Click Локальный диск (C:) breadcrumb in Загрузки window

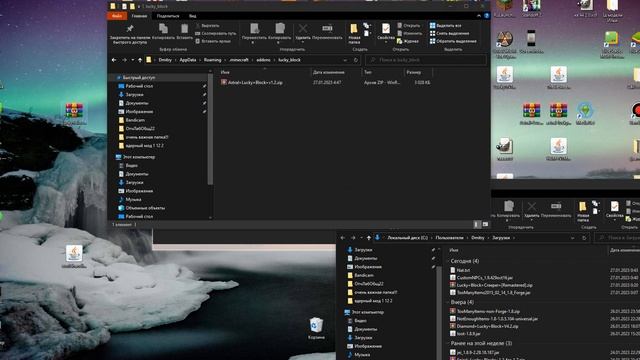407,238
